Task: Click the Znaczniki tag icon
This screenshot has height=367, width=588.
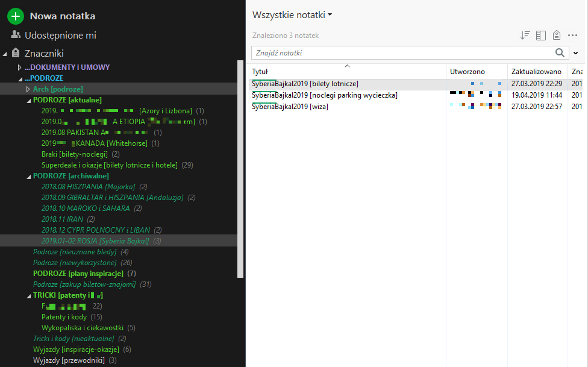Action: pos(16,53)
